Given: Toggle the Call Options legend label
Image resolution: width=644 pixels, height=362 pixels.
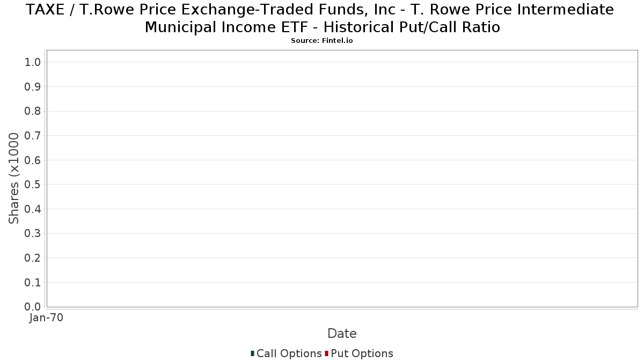Looking at the screenshot, I should point(289,353).
